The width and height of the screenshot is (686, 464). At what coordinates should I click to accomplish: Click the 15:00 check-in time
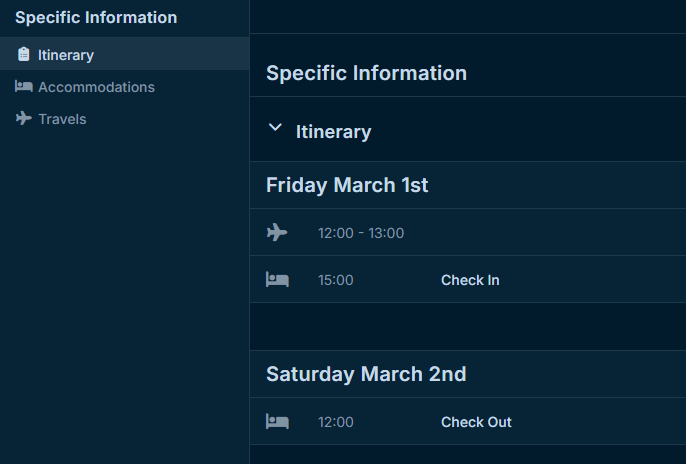pos(336,280)
